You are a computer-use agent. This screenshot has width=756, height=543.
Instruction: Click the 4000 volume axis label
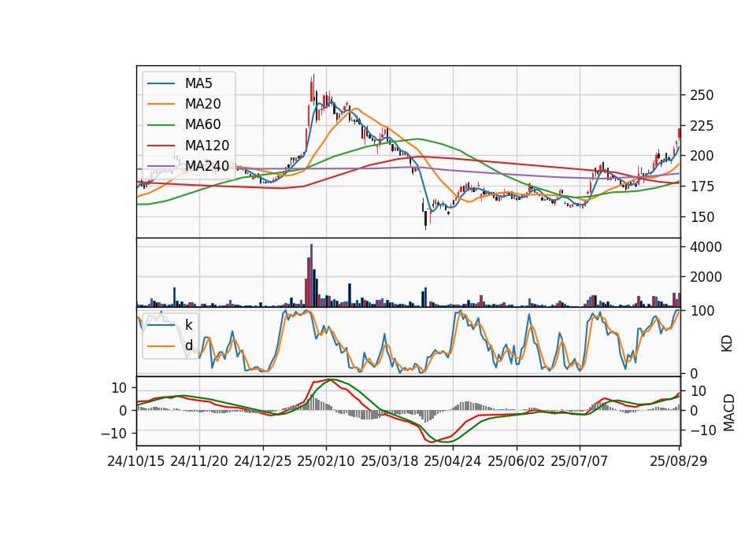[706, 247]
